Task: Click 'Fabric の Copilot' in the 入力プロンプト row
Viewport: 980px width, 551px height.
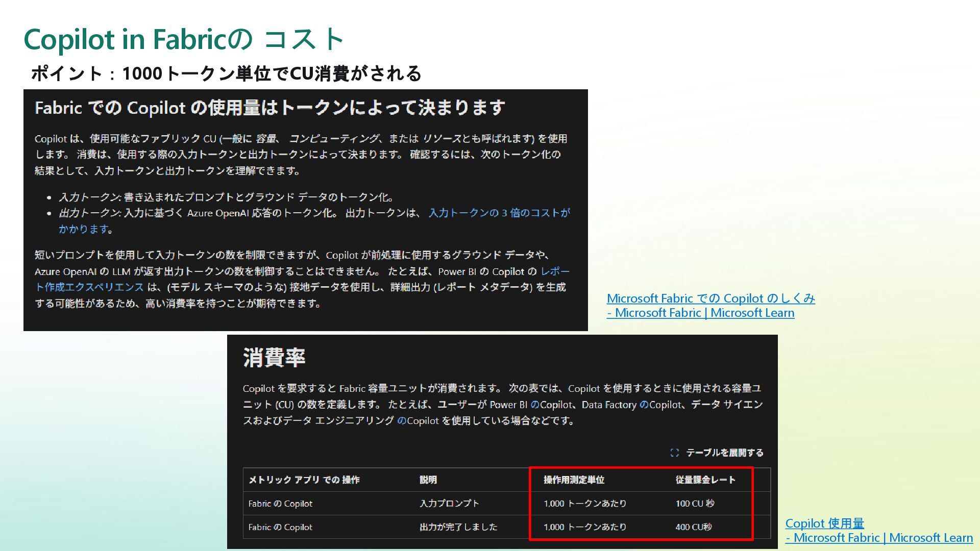Action: click(x=280, y=503)
